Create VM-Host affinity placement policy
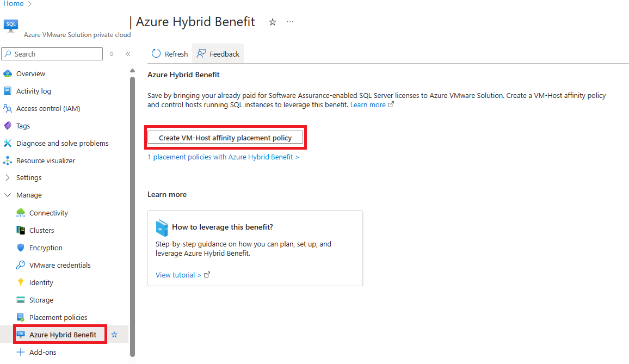This screenshot has height=364, width=629. tap(225, 138)
